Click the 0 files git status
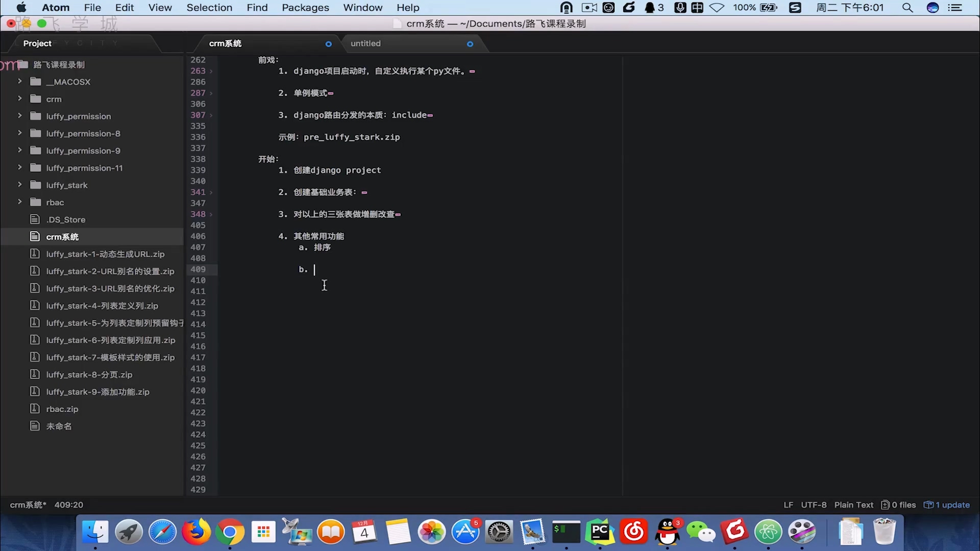 [898, 505]
